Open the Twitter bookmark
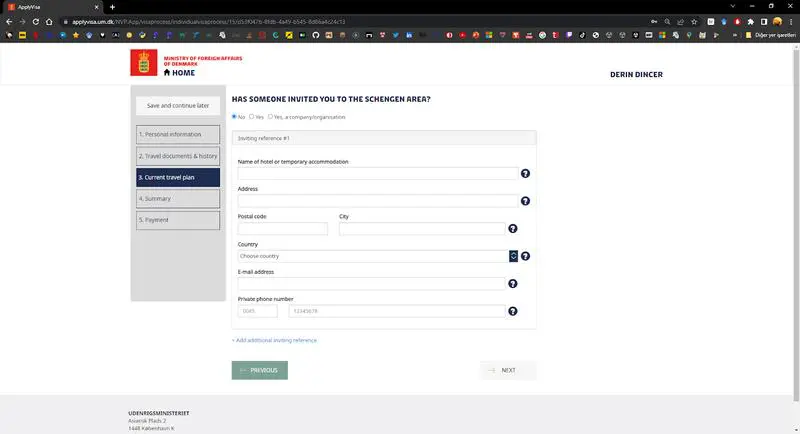The width and height of the screenshot is (800, 434). (x=395, y=35)
